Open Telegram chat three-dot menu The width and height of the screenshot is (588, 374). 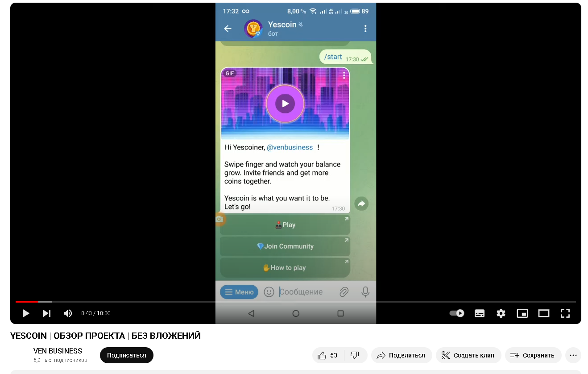pyautogui.click(x=365, y=29)
